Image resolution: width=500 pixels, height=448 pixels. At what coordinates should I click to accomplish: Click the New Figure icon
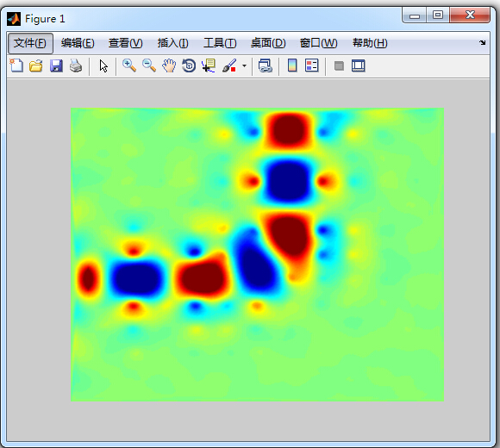point(16,66)
